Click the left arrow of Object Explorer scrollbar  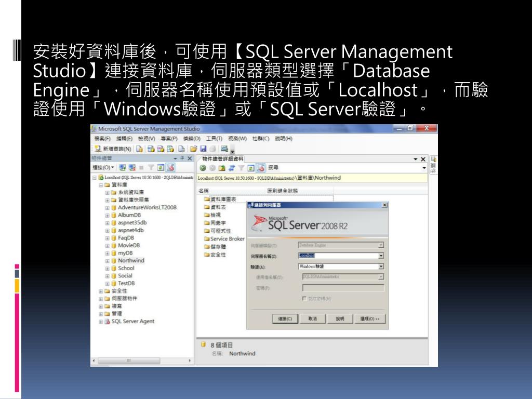coord(94,361)
